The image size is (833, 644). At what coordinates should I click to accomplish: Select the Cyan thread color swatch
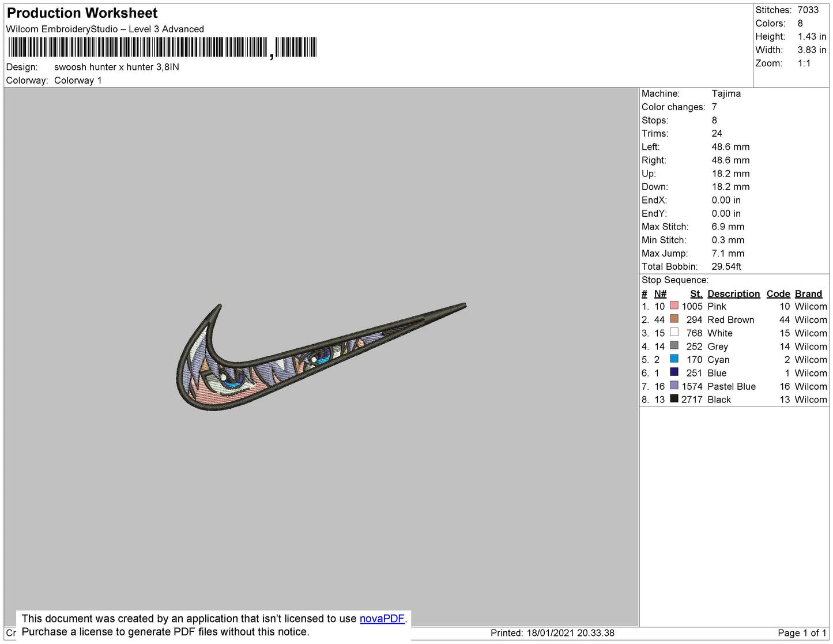pos(674,359)
